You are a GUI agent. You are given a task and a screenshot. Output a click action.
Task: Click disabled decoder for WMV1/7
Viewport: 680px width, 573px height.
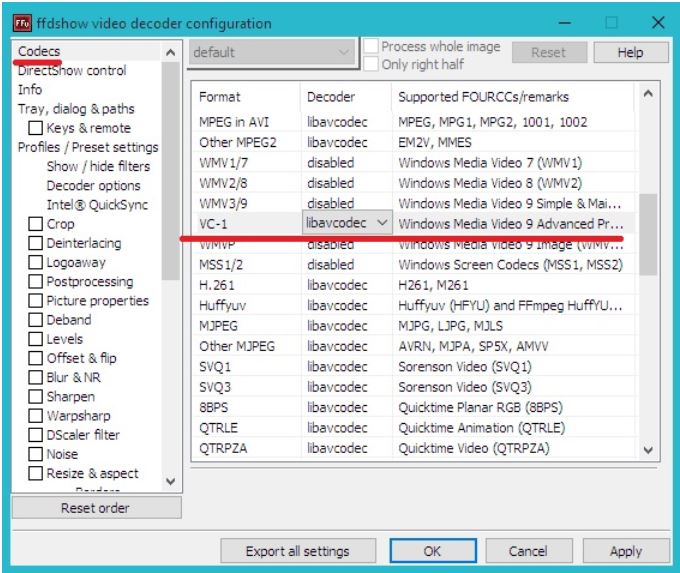[x=330, y=163]
